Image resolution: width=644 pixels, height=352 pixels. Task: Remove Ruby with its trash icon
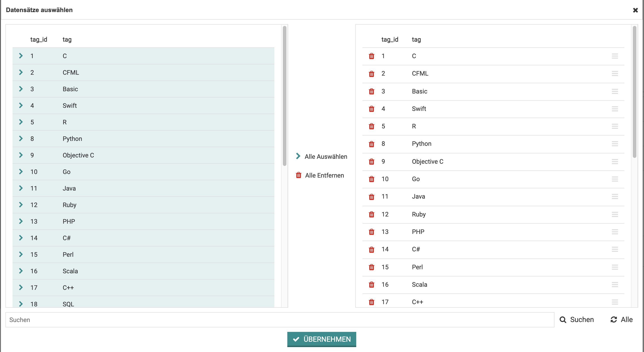pos(371,214)
